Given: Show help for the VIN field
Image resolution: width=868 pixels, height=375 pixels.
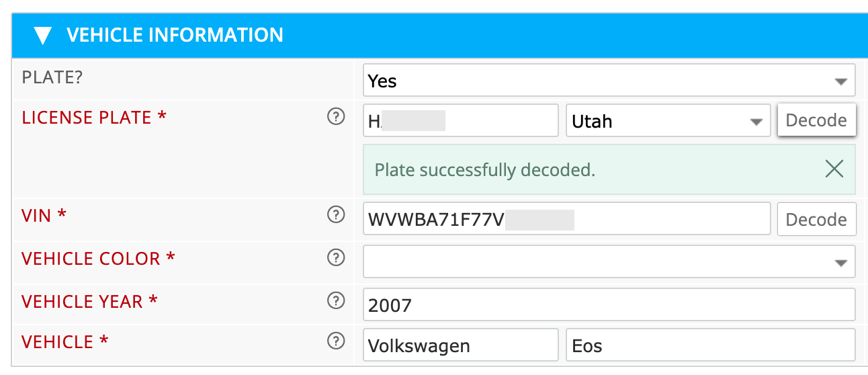Looking at the screenshot, I should [x=335, y=215].
